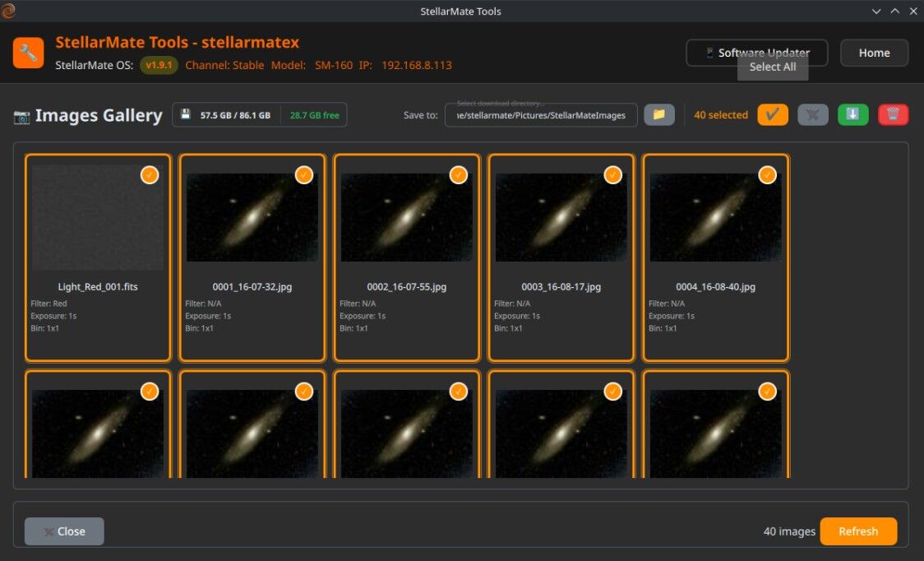The width and height of the screenshot is (924, 561).
Task: Click the orange Refresh button
Action: coord(858,531)
